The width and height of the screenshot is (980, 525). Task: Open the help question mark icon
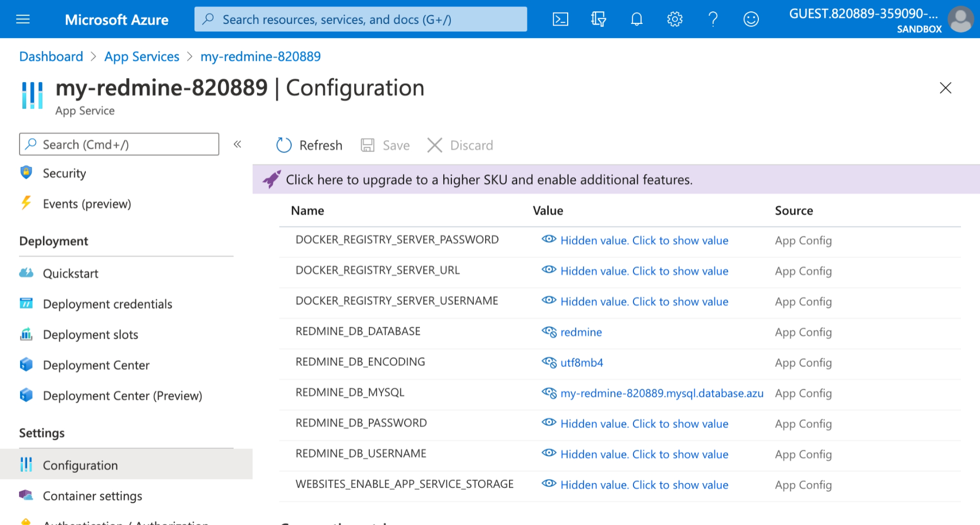pyautogui.click(x=713, y=18)
